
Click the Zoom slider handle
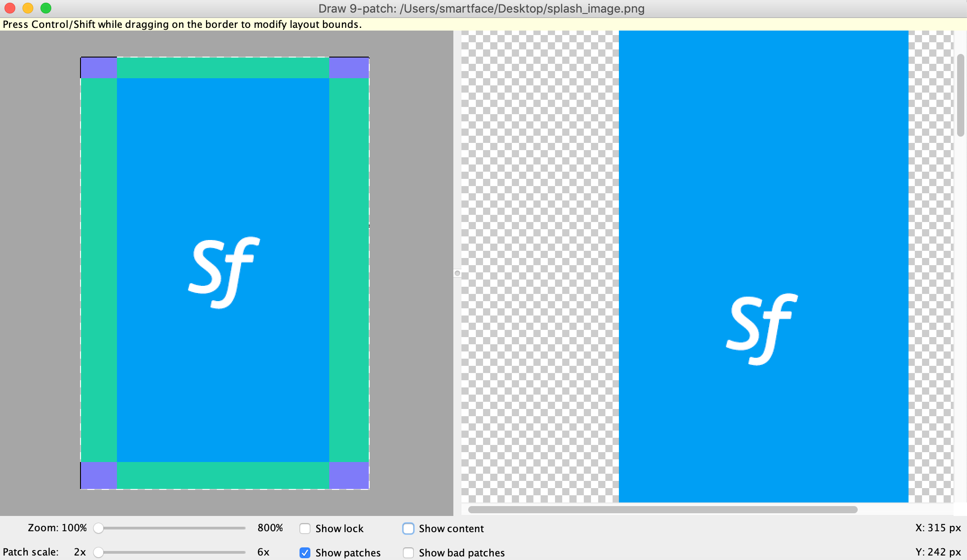pyautogui.click(x=98, y=528)
